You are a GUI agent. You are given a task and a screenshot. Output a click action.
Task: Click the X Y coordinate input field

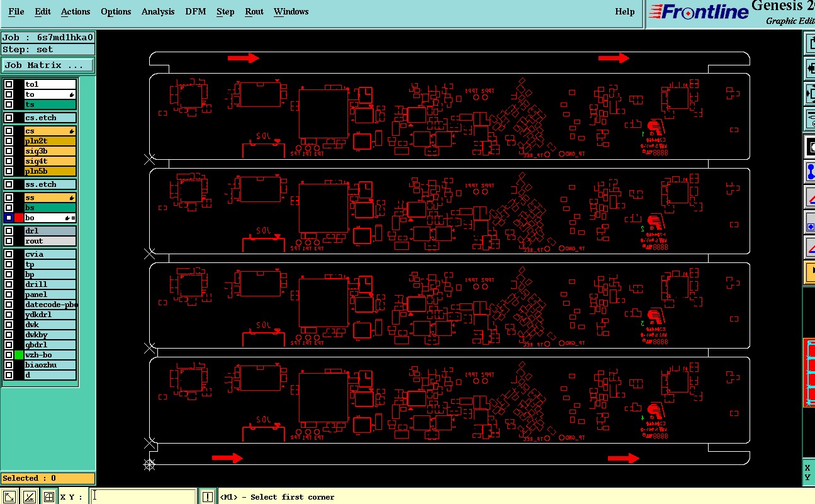click(143, 496)
